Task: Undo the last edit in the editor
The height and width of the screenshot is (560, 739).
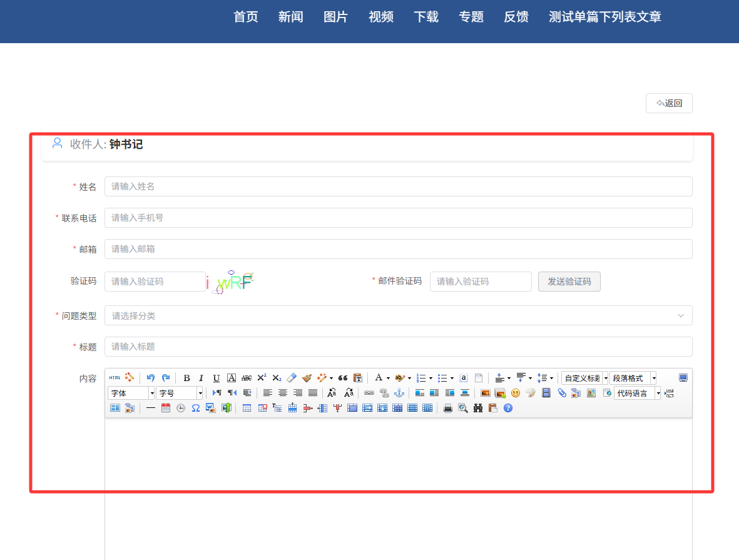Action: (x=150, y=378)
